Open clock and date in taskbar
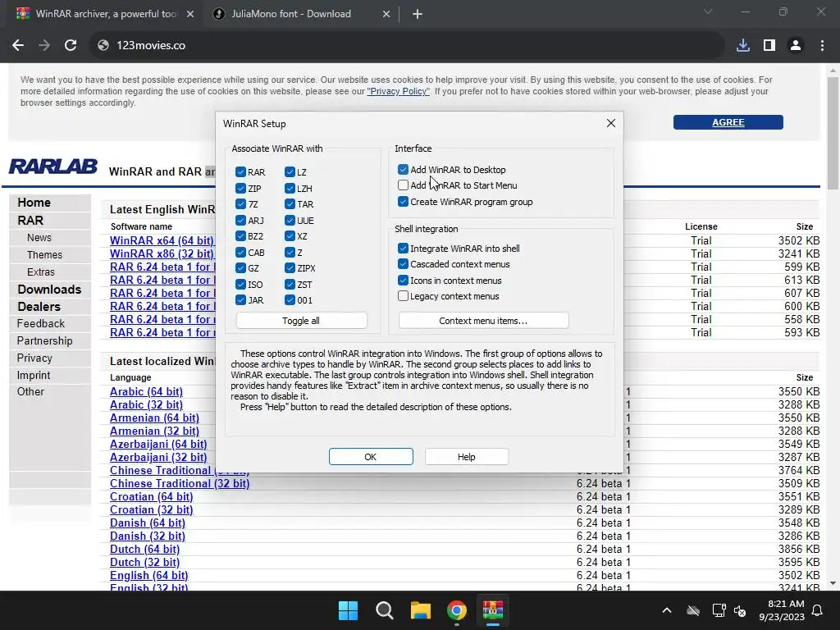 [782, 610]
